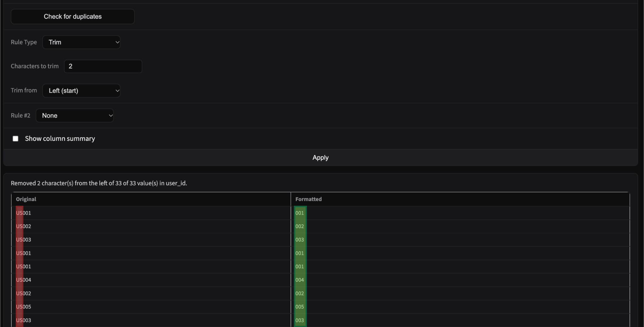Click the Show column summary label text
The width and height of the screenshot is (644, 327).
tap(60, 138)
